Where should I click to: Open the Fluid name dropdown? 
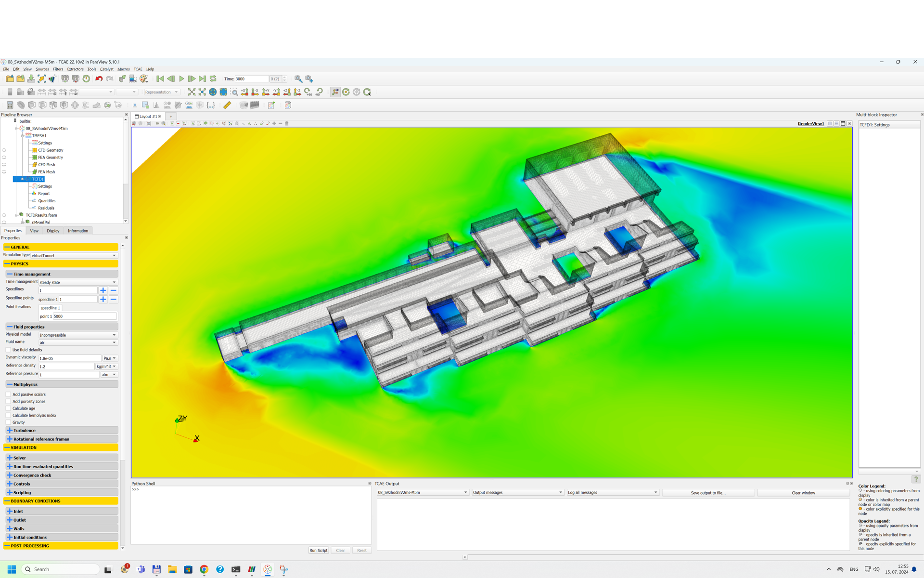point(77,342)
